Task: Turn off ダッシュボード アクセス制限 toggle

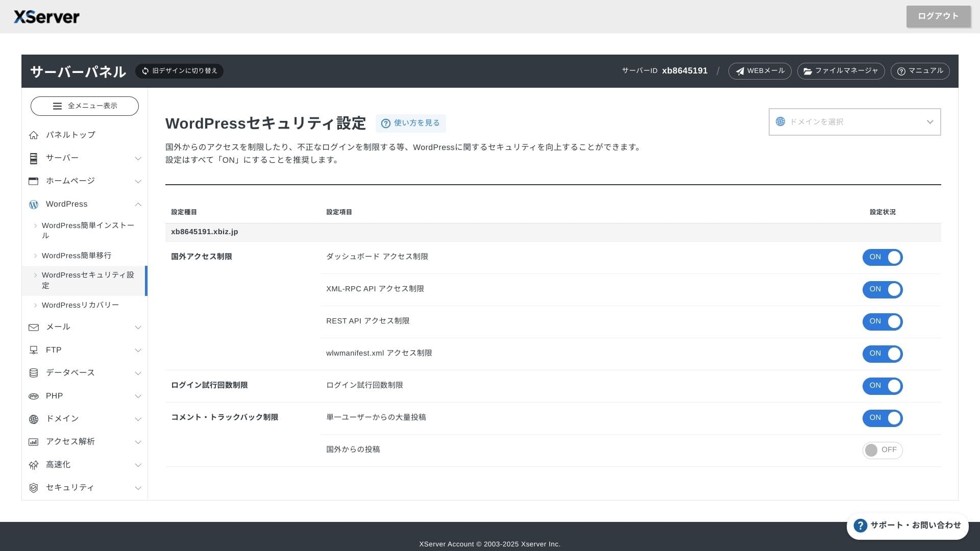Action: pos(883,257)
